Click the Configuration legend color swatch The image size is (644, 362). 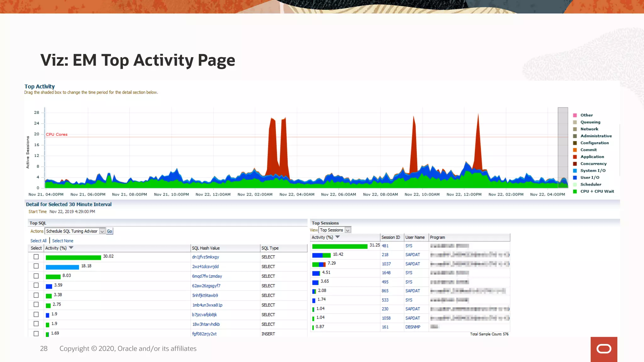[575, 143]
